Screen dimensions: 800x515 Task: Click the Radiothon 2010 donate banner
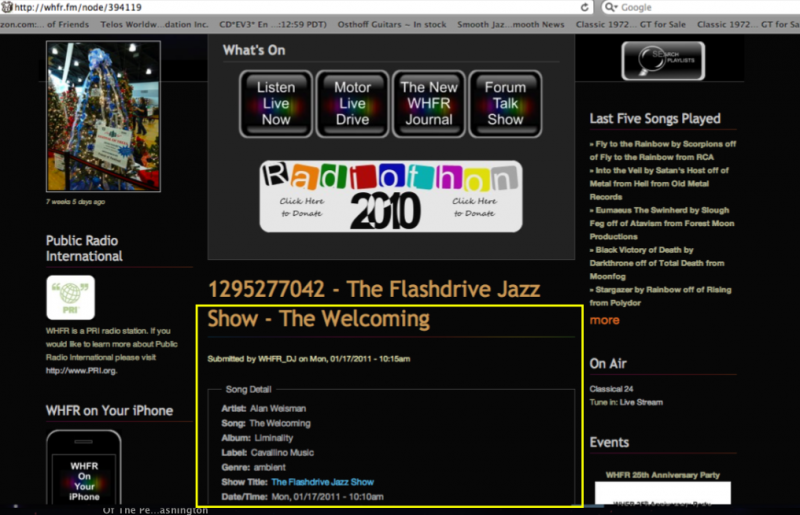tap(390, 196)
